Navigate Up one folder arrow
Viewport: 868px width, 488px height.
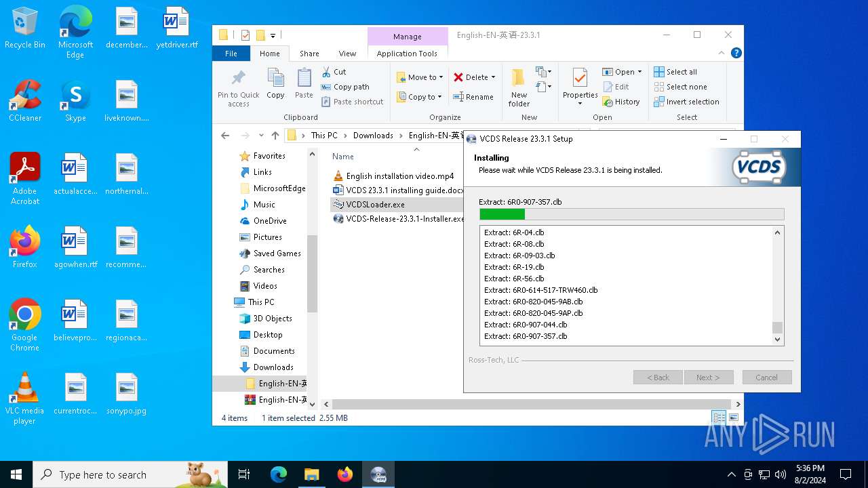pyautogui.click(x=275, y=136)
